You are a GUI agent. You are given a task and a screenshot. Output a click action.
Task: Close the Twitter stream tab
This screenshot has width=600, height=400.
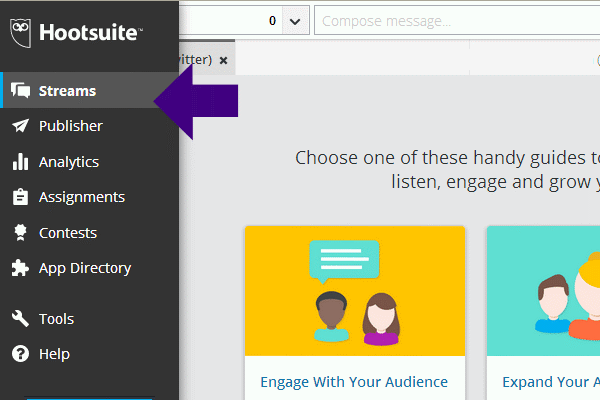(x=224, y=60)
